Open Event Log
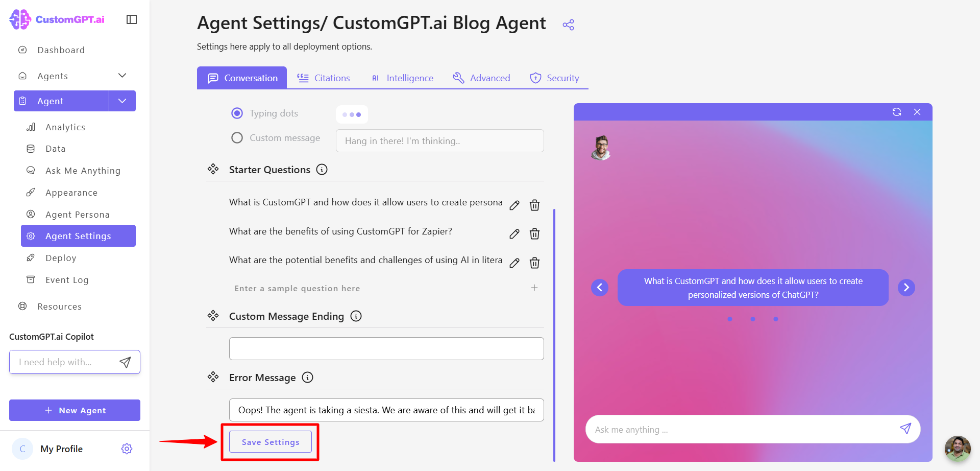 [67, 280]
